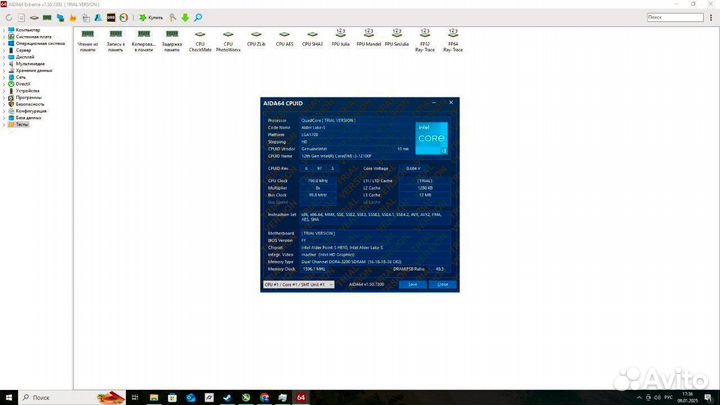Image resolution: width=720 pixels, height=405 pixels.
Task: Open Task View from the taskbar
Action: click(135, 398)
